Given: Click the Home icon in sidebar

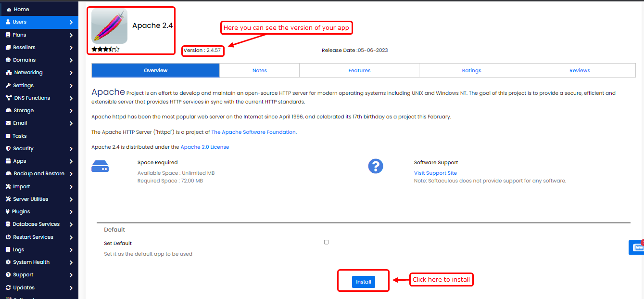Looking at the screenshot, I should click(9, 10).
